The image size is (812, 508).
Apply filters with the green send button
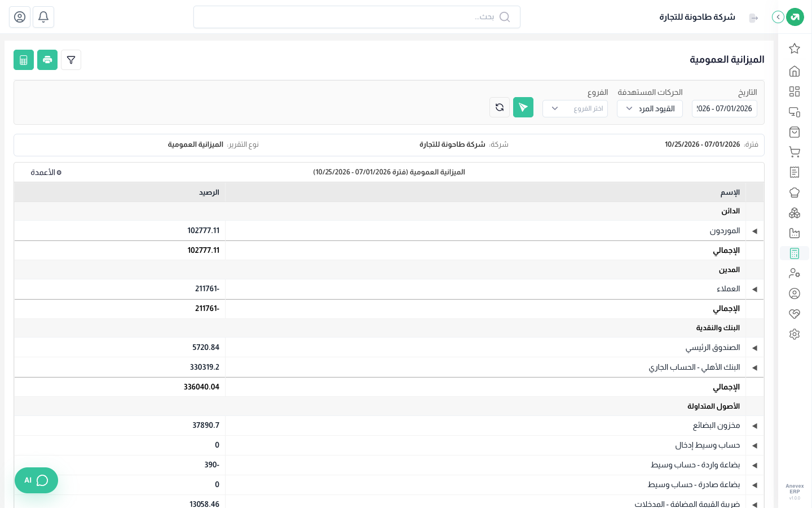[x=523, y=107]
